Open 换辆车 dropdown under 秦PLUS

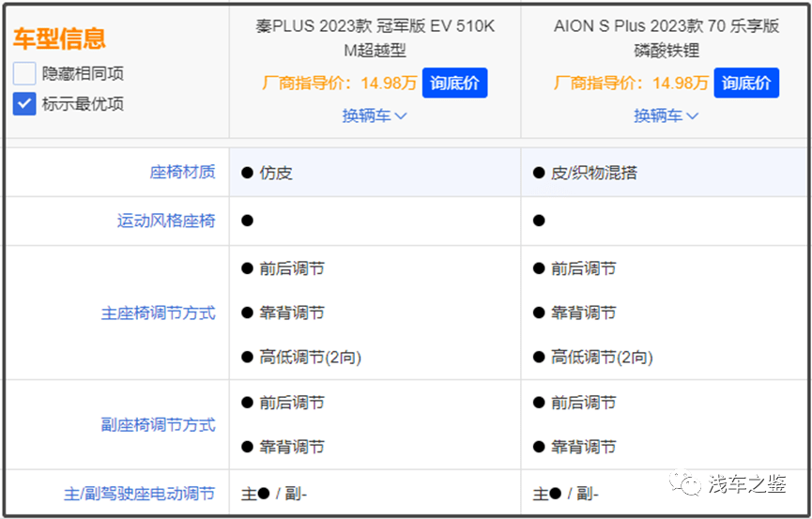point(375,115)
